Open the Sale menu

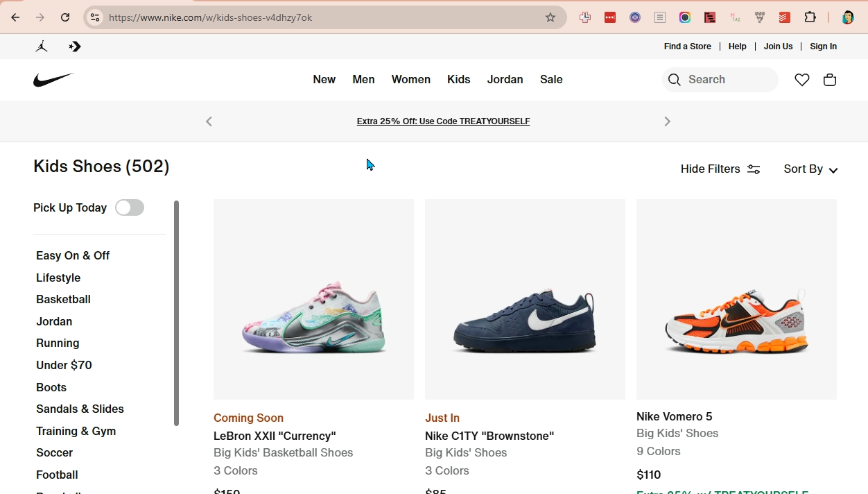(551, 80)
